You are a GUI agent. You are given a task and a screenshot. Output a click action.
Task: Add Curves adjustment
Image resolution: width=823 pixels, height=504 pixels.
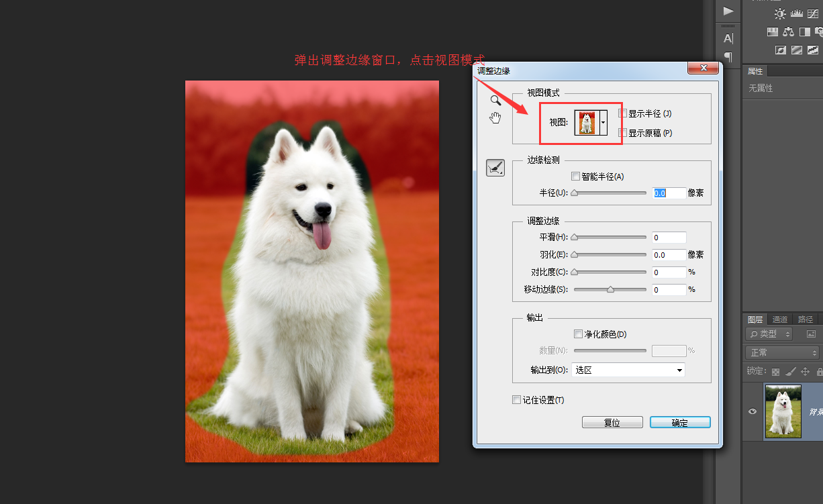(x=813, y=13)
